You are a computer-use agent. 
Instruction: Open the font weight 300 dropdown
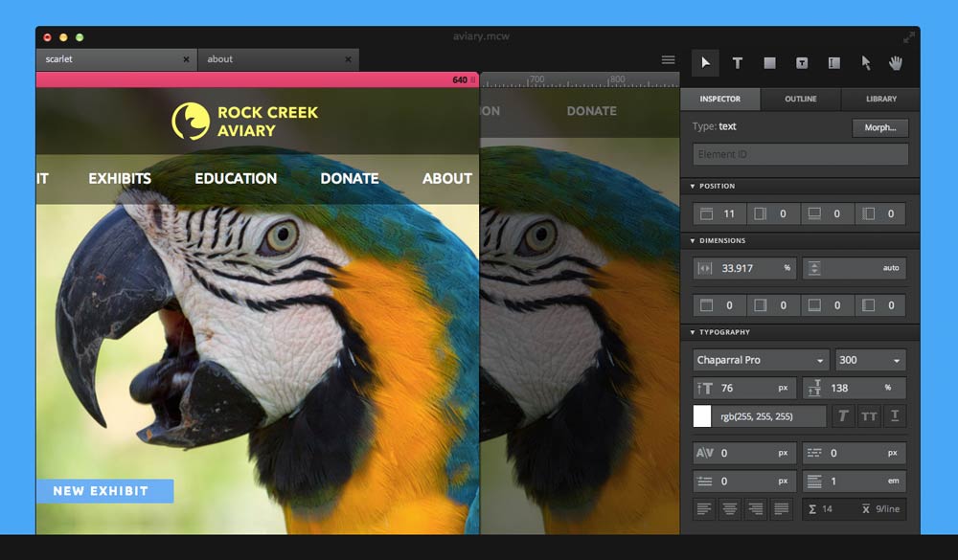coord(870,361)
